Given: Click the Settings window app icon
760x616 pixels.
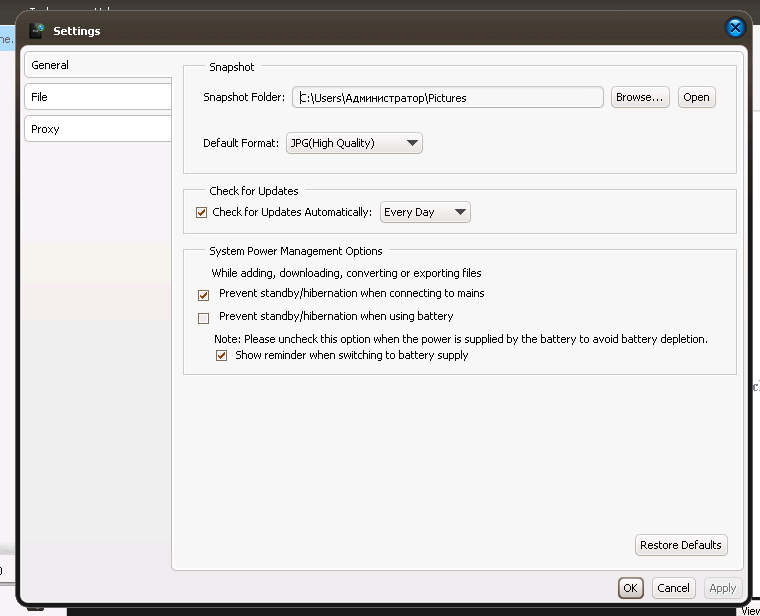Looking at the screenshot, I should click(37, 31).
